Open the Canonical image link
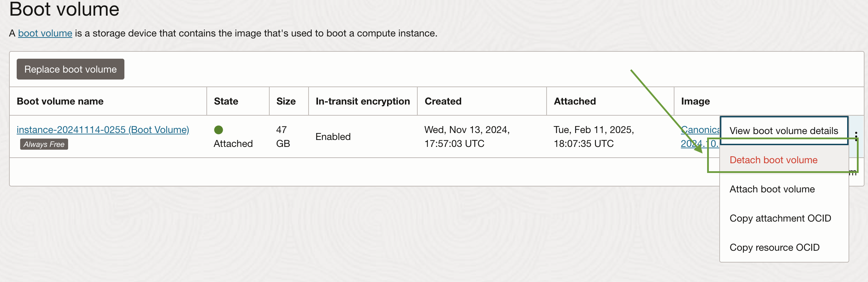 click(699, 130)
